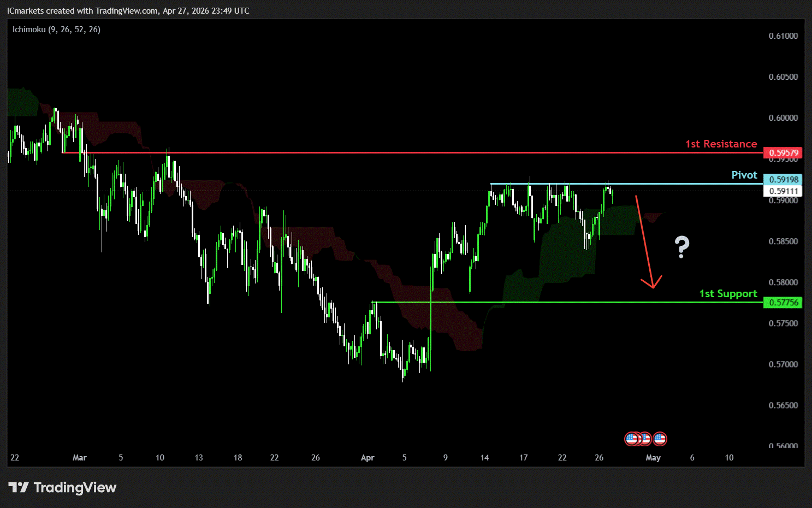Click the "Apr" label on the time axis
Image resolution: width=812 pixels, height=508 pixels.
tap(368, 458)
